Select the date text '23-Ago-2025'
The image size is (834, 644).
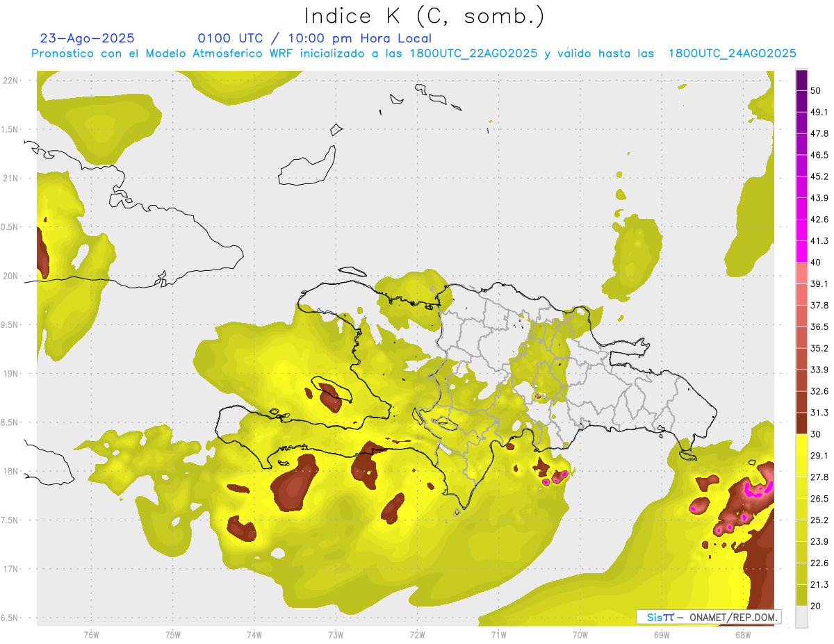(x=88, y=38)
